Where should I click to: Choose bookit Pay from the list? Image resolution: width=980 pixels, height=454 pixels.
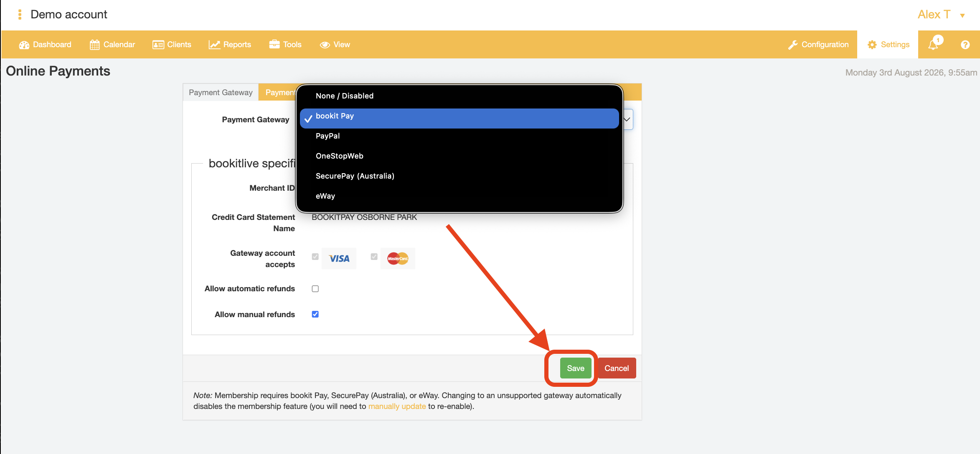point(460,118)
